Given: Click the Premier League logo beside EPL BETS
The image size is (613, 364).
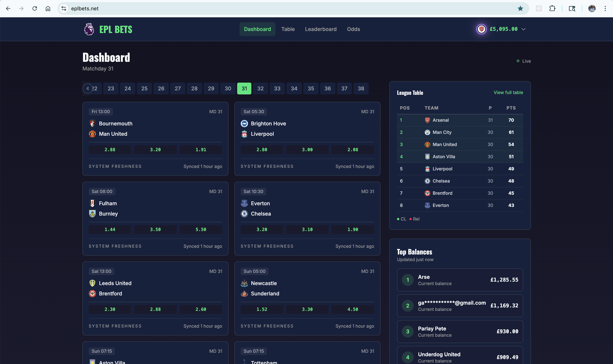Looking at the screenshot, I should [x=89, y=29].
